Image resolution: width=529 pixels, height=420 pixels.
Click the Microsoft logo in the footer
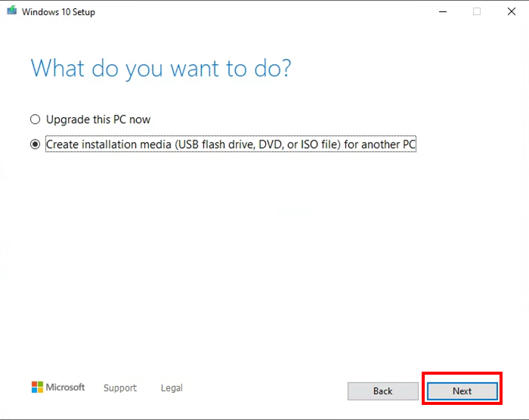click(x=58, y=388)
